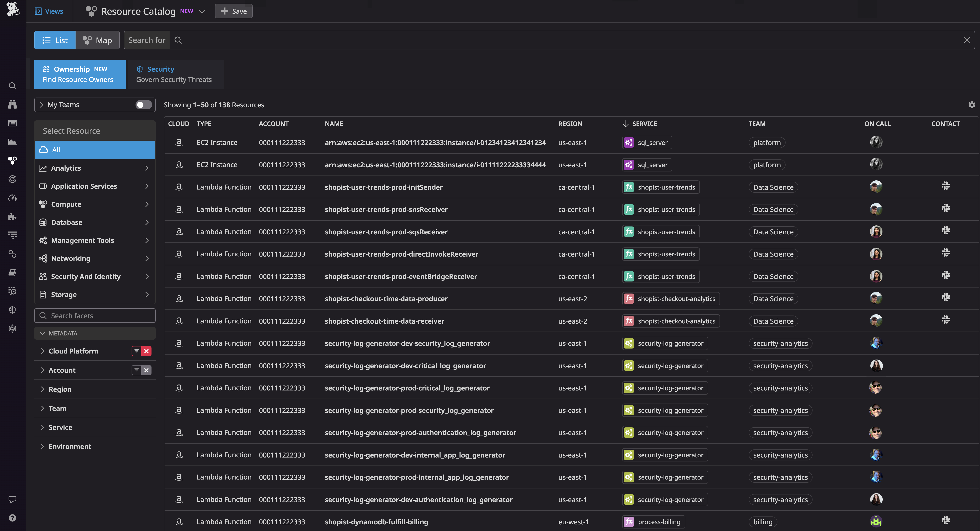Image resolution: width=980 pixels, height=531 pixels.
Task: Open the help question mark at sidebar bottom
Action: point(12,518)
